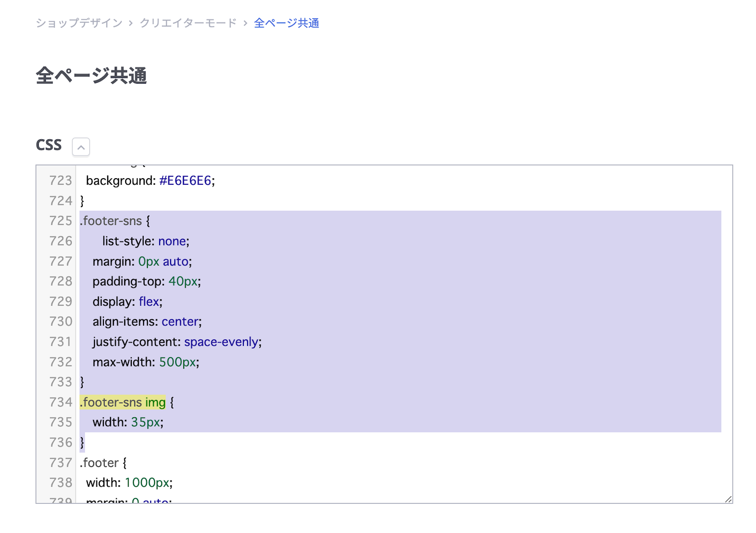The image size is (756, 533).
Task: Click line number 734 in gutter
Action: (60, 403)
